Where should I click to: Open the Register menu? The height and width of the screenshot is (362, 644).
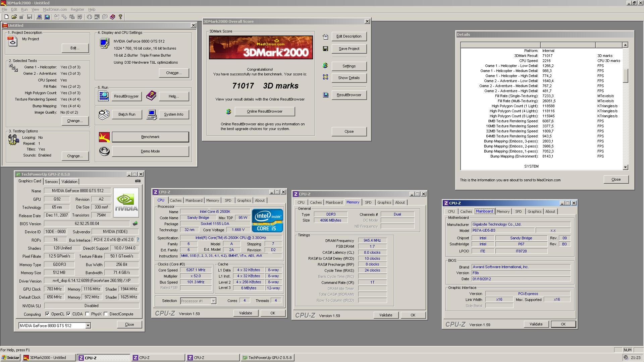[77, 9]
